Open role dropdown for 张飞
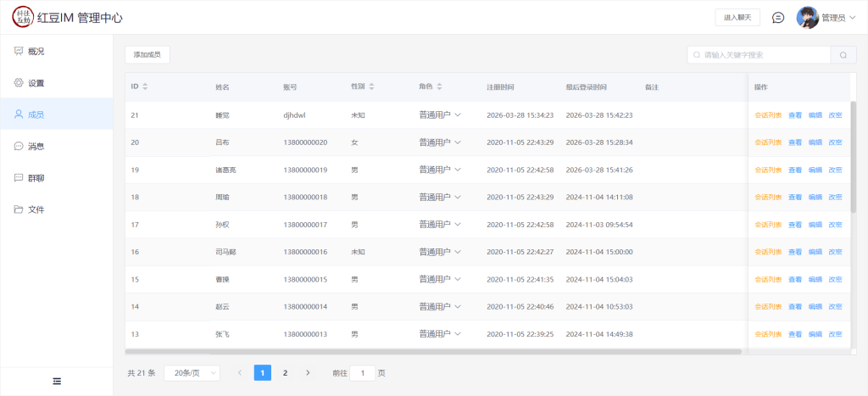Screen dimensions: 868x396 coord(440,334)
